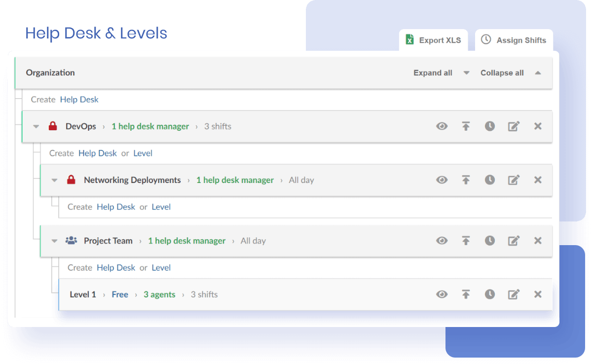The image size is (592, 364).
Task: Open the Expand all dropdown arrow
Action: (x=466, y=73)
